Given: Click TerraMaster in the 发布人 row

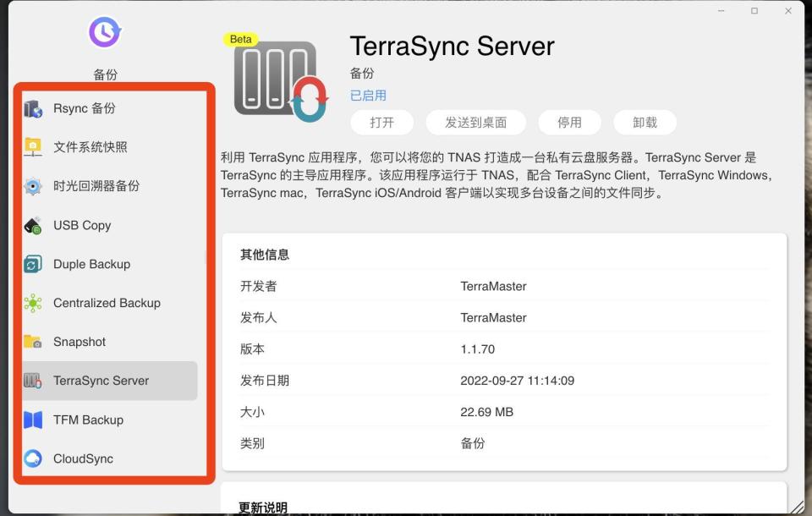Looking at the screenshot, I should coord(493,318).
